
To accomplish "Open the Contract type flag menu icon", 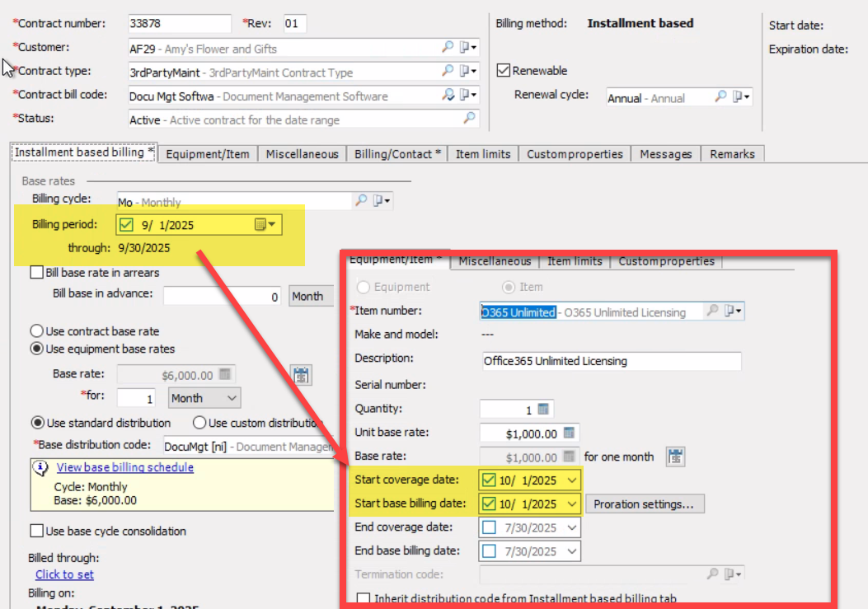I will 467,70.
